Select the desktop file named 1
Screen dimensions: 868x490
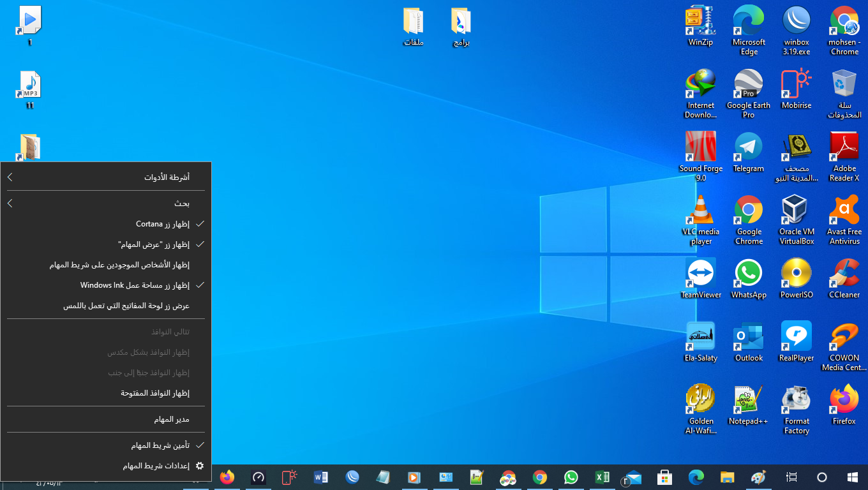[29, 26]
